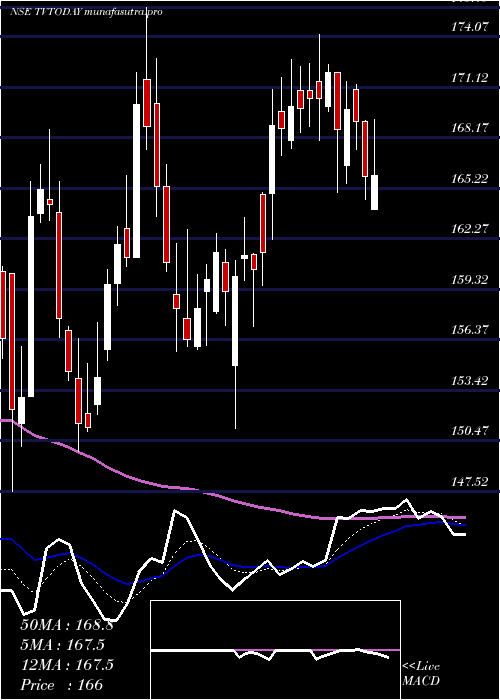Select the 159.32 price axis label
This screenshot has width=500, height=700.
(x=469, y=280)
